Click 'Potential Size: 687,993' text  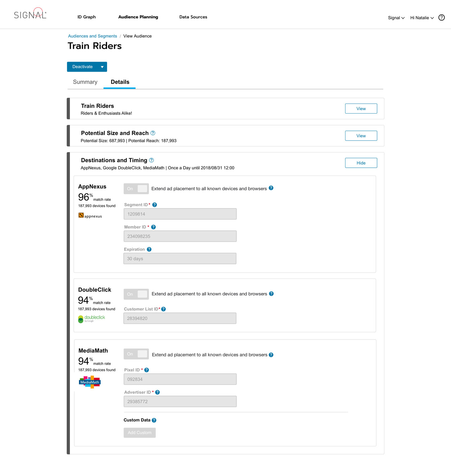click(x=103, y=141)
